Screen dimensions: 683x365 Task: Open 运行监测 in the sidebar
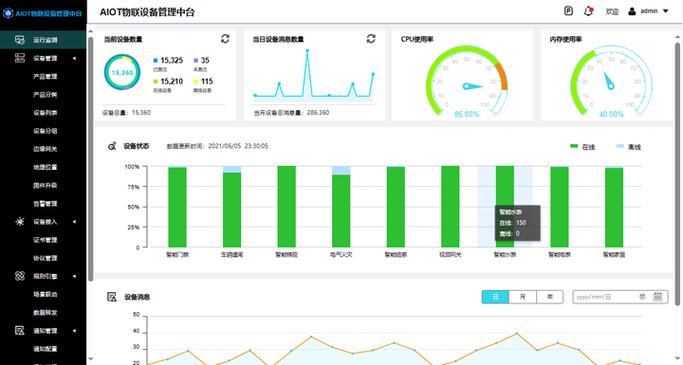pos(43,40)
